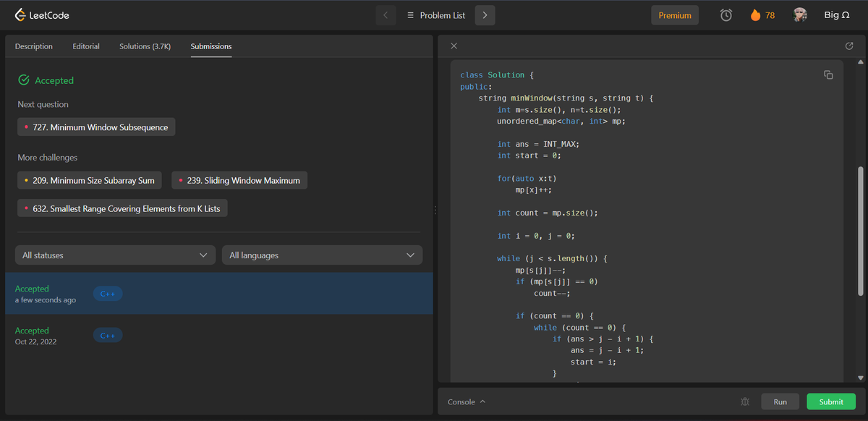Open 209. Minimum Size Subarray Sum

pyautogui.click(x=90, y=180)
